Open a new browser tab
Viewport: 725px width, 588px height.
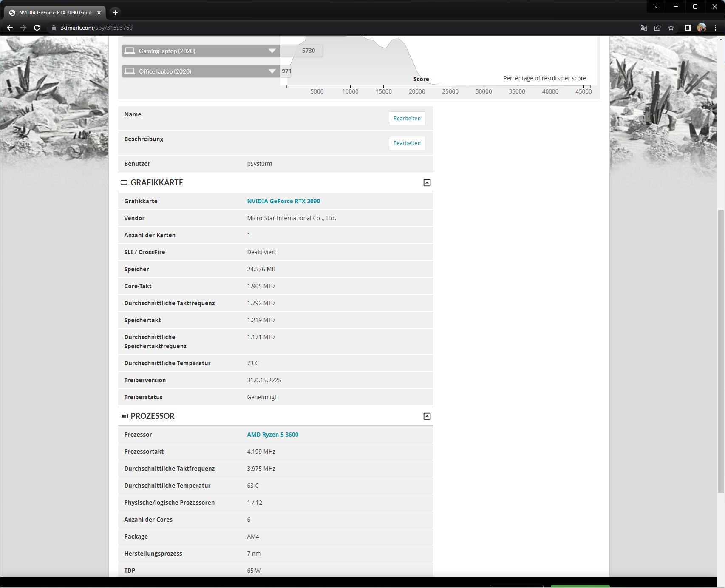(115, 13)
